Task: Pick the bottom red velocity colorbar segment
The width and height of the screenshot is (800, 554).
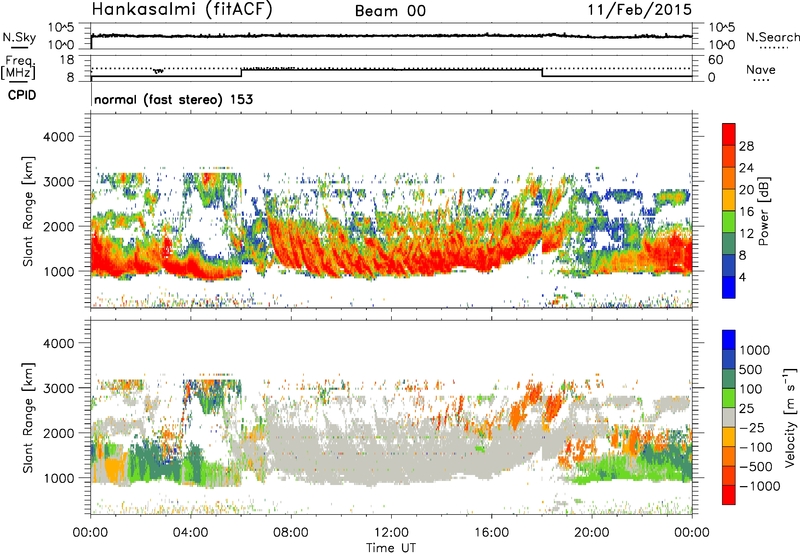Action: pyautogui.click(x=729, y=495)
